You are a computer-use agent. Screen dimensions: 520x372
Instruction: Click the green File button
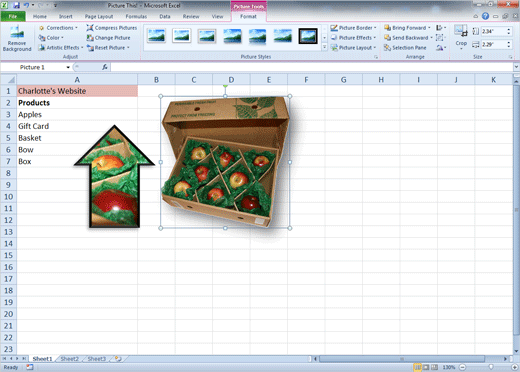tap(13, 16)
